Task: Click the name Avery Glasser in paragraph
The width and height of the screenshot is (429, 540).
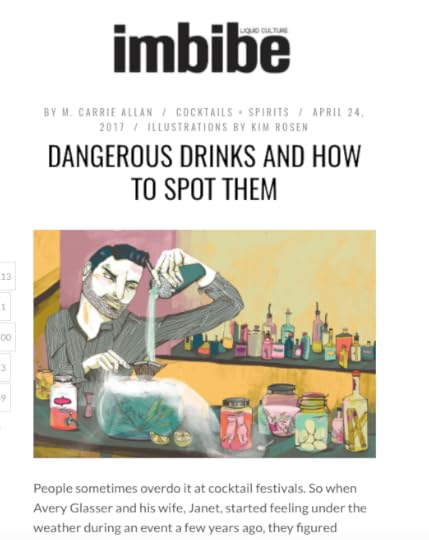Action: (73, 508)
